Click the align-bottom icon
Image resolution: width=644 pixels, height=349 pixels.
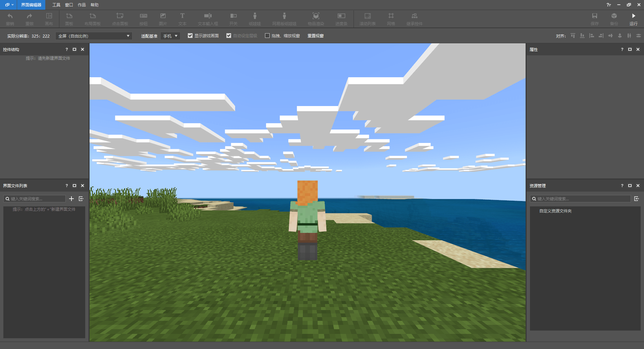tap(582, 36)
